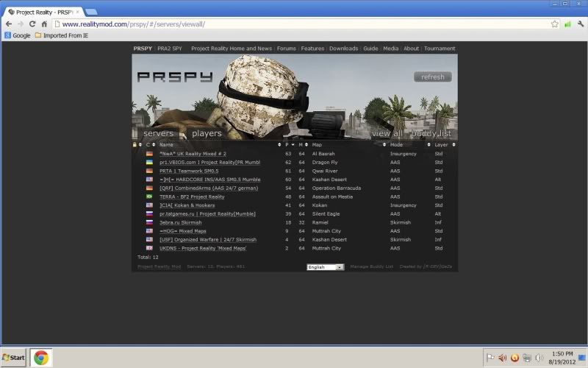Image resolution: width=588 pixels, height=368 pixels.
Task: Sort servers by Name column header
Action: pyautogui.click(x=166, y=145)
